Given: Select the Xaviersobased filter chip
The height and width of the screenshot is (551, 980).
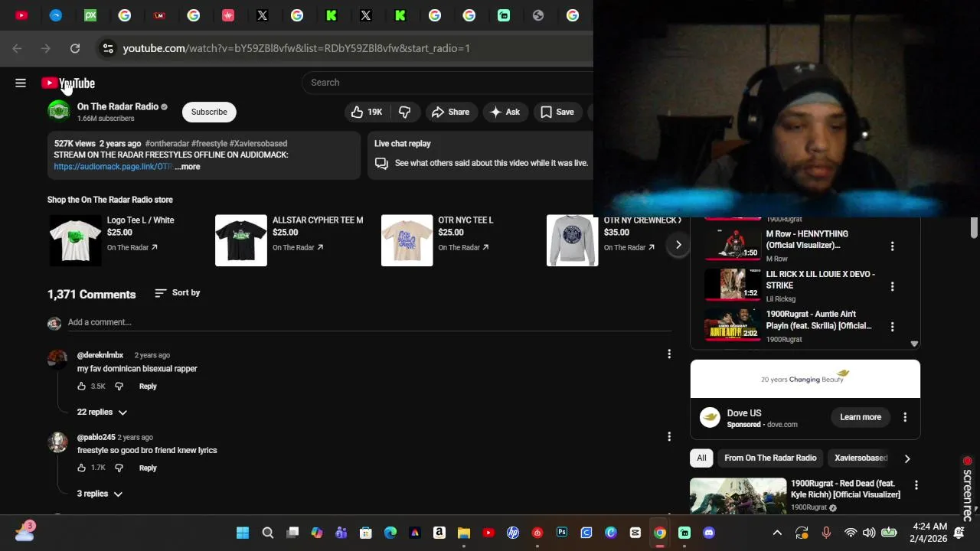Looking at the screenshot, I should click(861, 458).
